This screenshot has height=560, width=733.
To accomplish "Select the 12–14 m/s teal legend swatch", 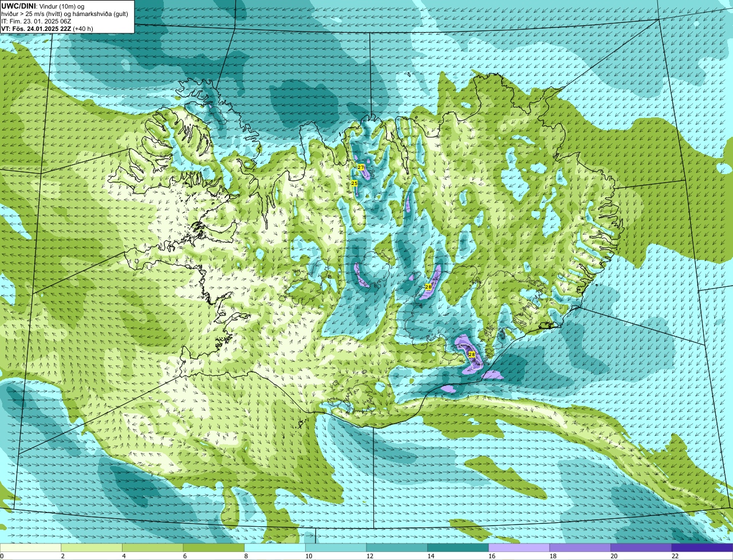I will click(397, 547).
